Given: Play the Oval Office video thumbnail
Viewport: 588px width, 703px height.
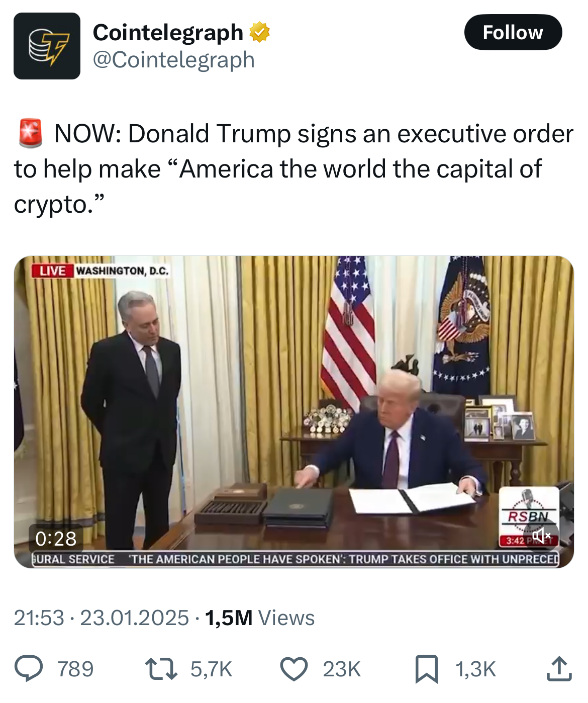Looking at the screenshot, I should click(293, 412).
